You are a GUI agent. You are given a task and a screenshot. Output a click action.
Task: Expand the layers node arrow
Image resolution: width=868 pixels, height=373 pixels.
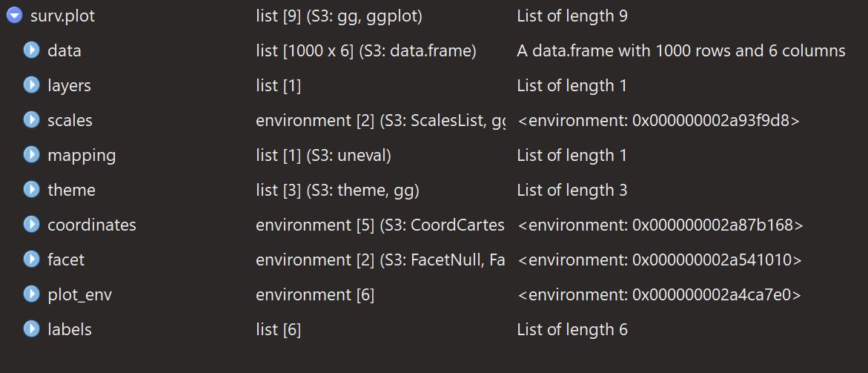tap(31, 85)
